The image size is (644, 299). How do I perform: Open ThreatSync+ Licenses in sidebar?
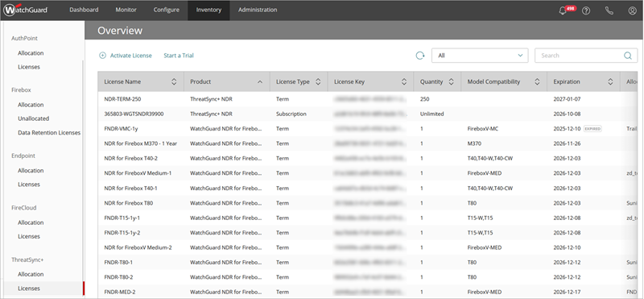(29, 289)
